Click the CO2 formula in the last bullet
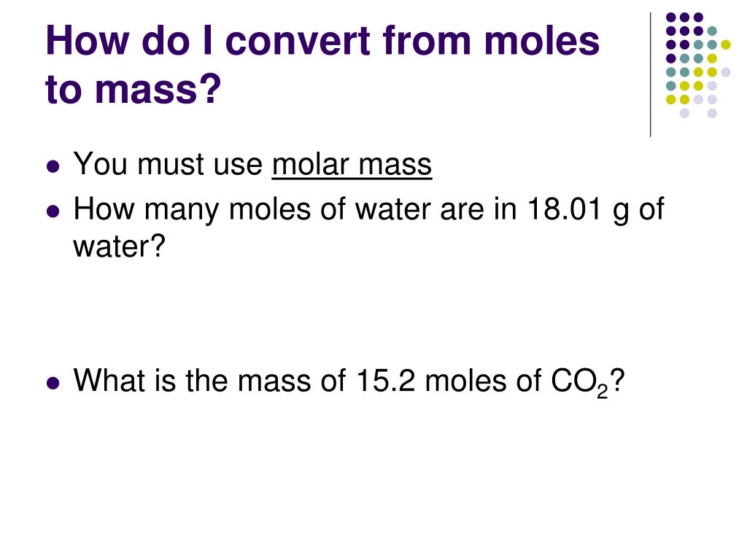This screenshot has width=747, height=560. [x=580, y=383]
